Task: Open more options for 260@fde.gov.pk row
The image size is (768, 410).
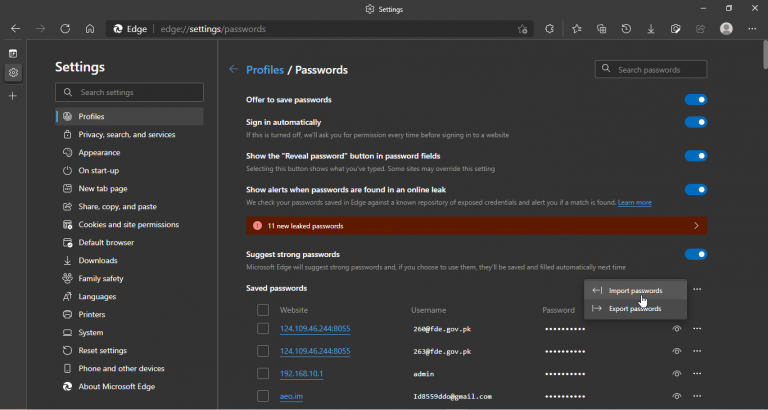Action: 697,329
